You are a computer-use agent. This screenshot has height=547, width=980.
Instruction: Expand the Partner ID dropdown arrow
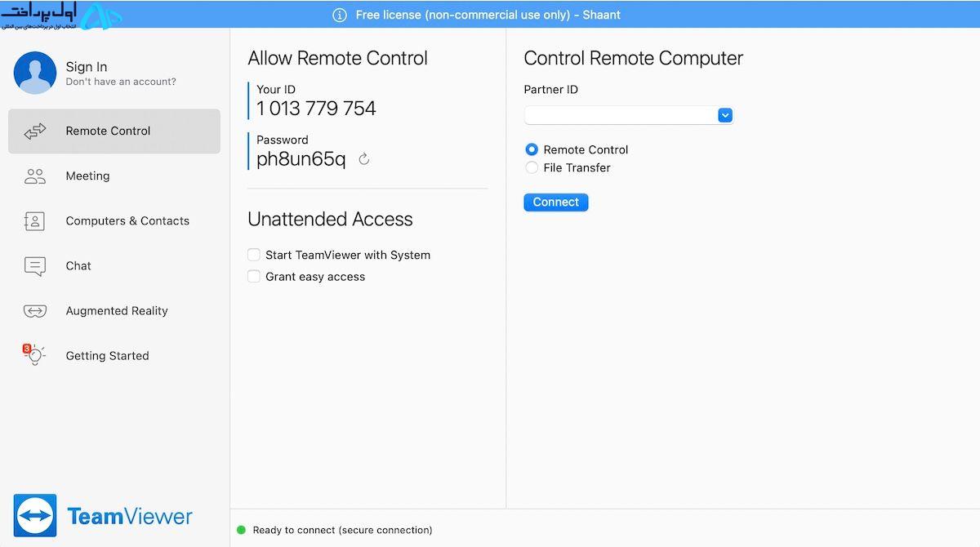coord(725,115)
